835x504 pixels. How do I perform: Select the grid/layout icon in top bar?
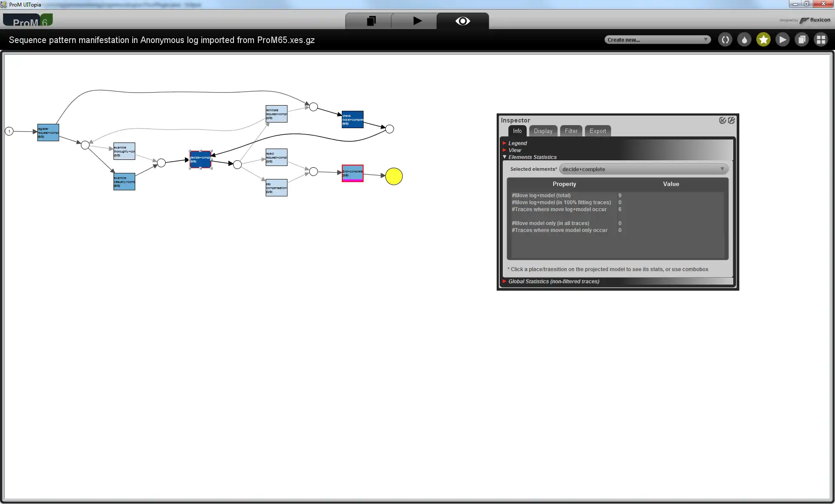(822, 39)
